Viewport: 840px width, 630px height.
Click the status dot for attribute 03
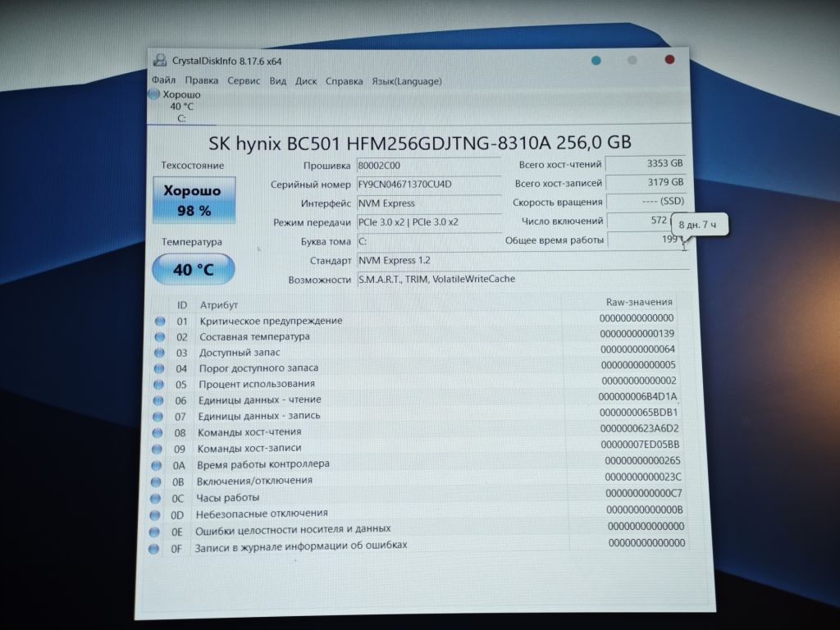tap(158, 353)
